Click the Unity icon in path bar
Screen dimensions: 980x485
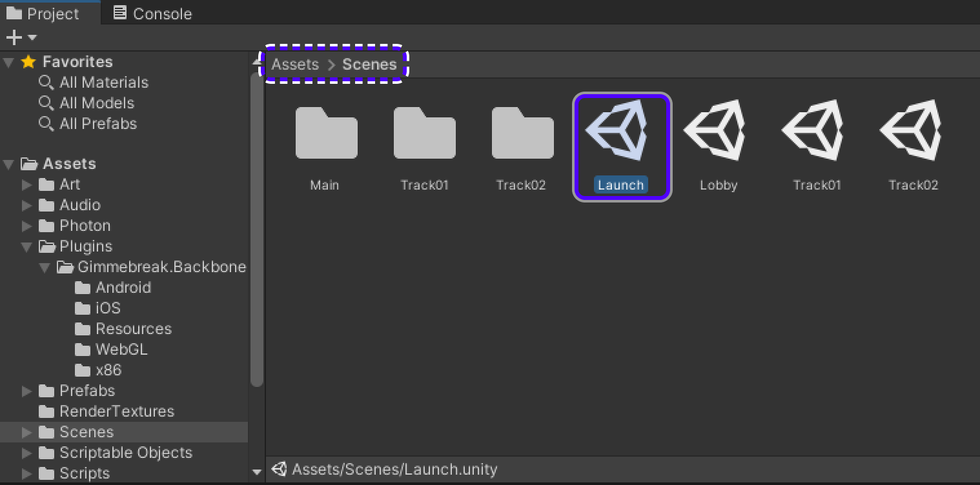(x=280, y=469)
